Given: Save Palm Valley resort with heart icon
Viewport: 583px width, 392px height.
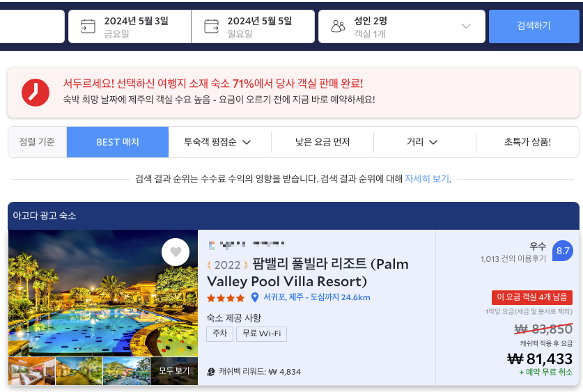Looking at the screenshot, I should coord(176,252).
